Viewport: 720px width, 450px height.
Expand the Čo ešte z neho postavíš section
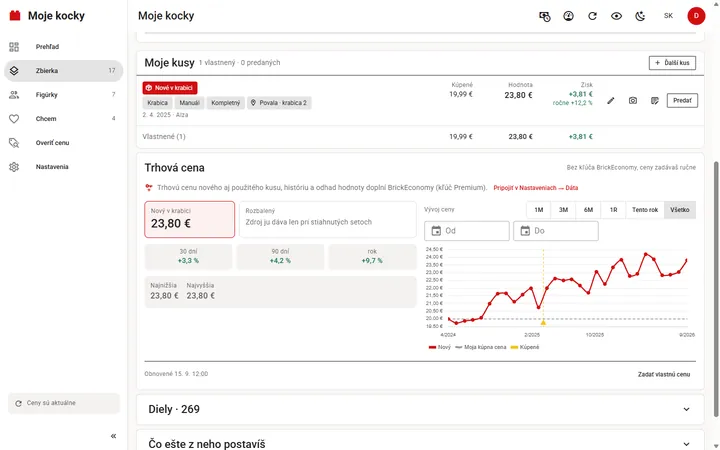(420, 442)
